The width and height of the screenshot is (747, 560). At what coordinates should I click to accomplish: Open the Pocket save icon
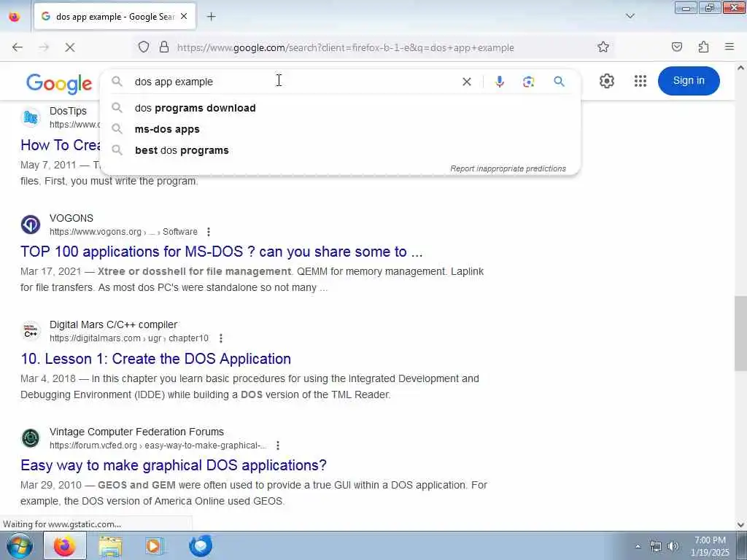[x=676, y=47]
